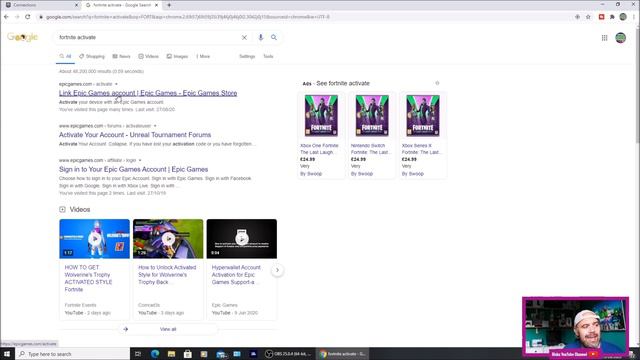This screenshot has height=360, width=640.
Task: Click the install/add icon in address bar
Action: click(x=577, y=17)
